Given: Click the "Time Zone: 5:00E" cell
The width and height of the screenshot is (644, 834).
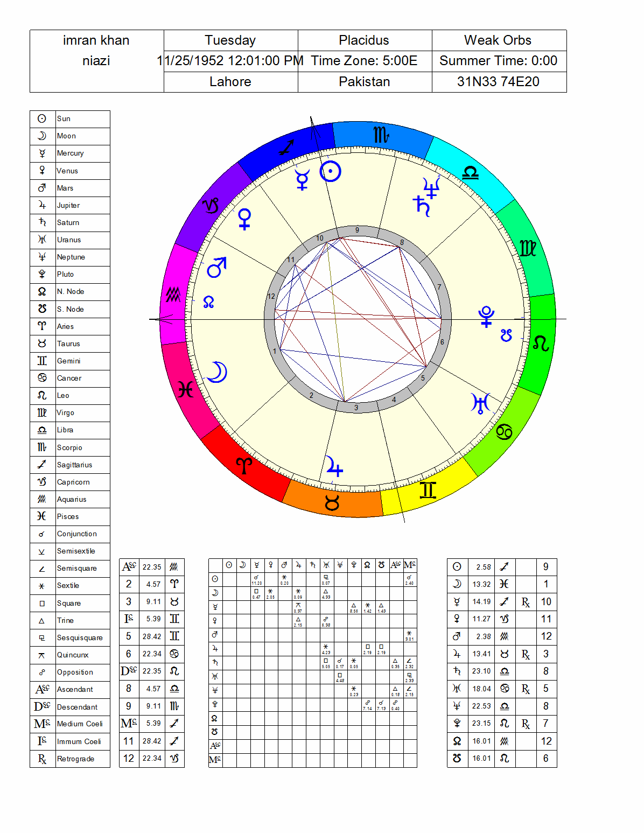Looking at the screenshot, I should point(365,61).
